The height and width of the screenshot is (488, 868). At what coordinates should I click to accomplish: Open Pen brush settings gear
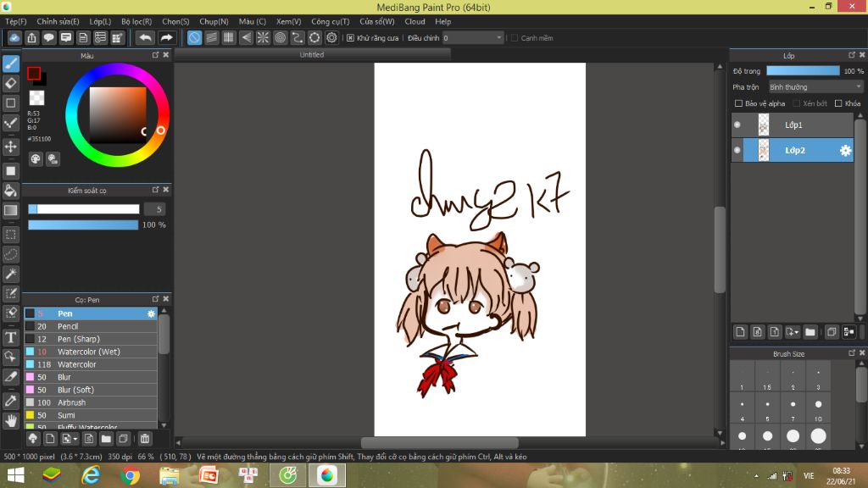[151, 313]
